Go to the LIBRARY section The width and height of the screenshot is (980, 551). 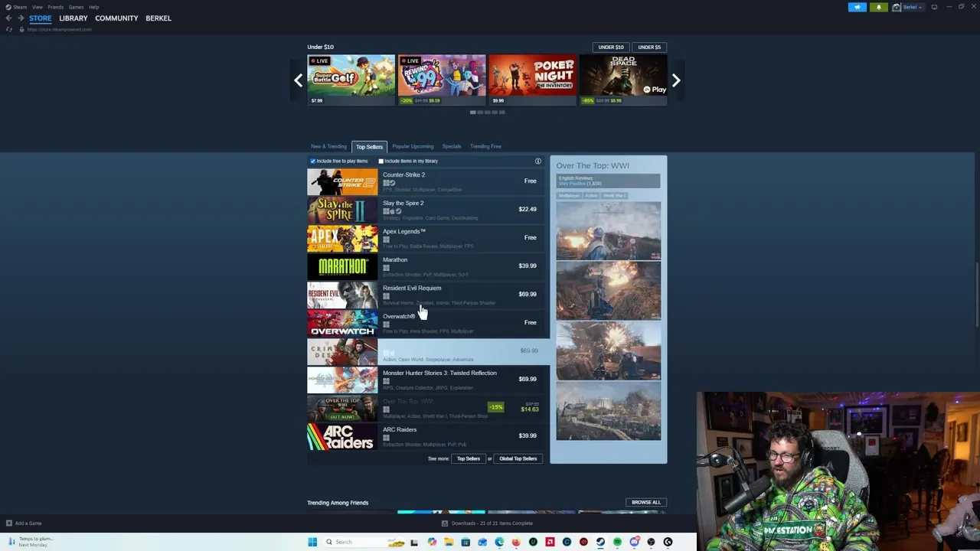(x=73, y=18)
